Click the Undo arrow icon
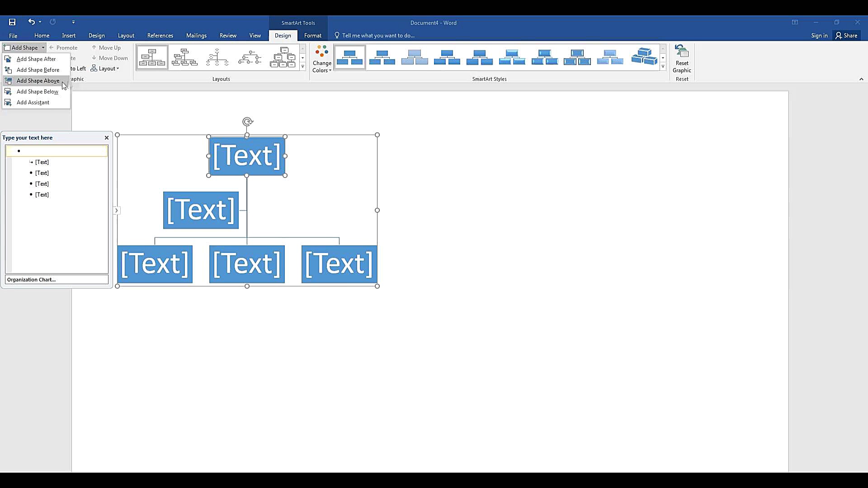The image size is (868, 488). (x=31, y=22)
